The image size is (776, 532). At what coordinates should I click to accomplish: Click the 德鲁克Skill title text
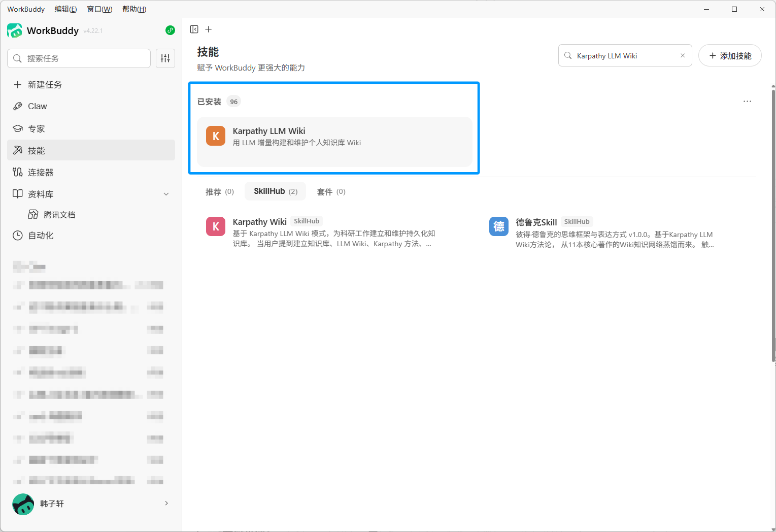[536, 222]
